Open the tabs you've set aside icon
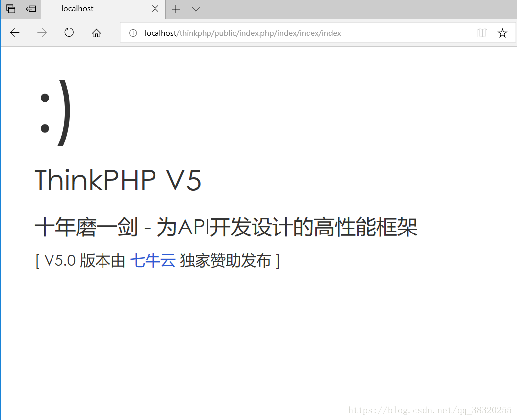This screenshot has height=420, width=517. pos(11,9)
